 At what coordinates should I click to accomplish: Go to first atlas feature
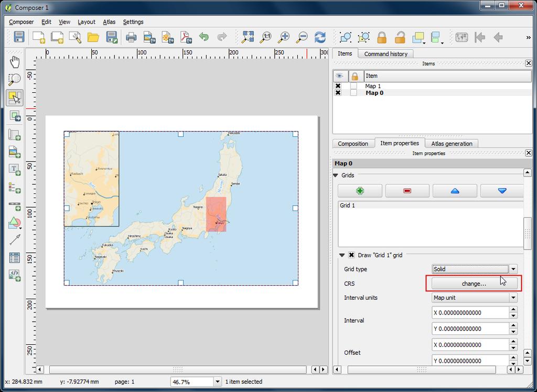[480, 37]
